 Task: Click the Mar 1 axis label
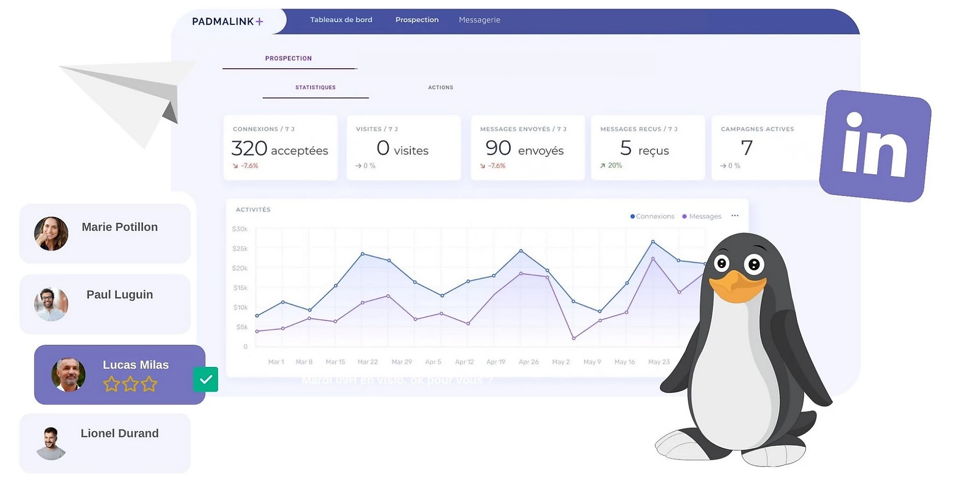click(x=276, y=362)
